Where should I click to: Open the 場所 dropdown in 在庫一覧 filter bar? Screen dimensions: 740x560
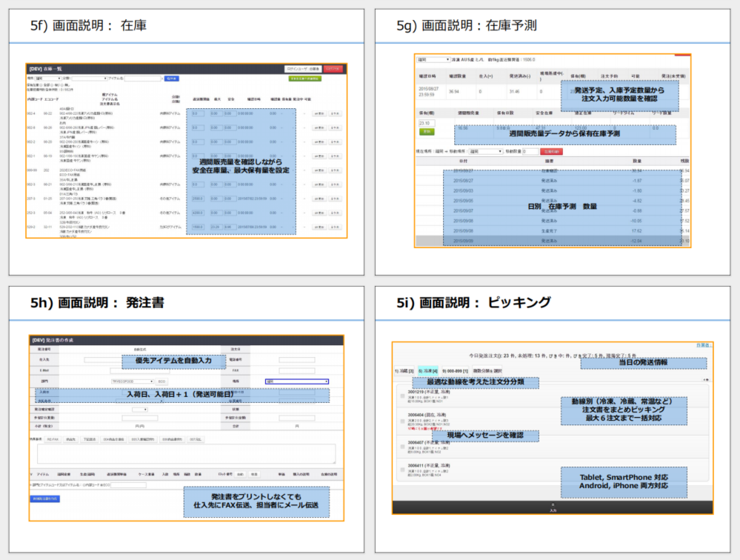pos(47,79)
